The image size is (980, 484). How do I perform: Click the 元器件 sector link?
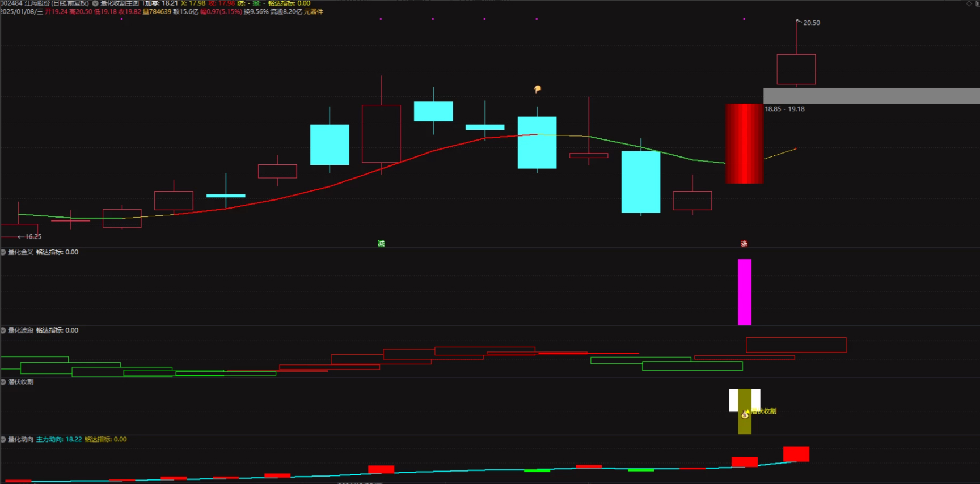313,11
